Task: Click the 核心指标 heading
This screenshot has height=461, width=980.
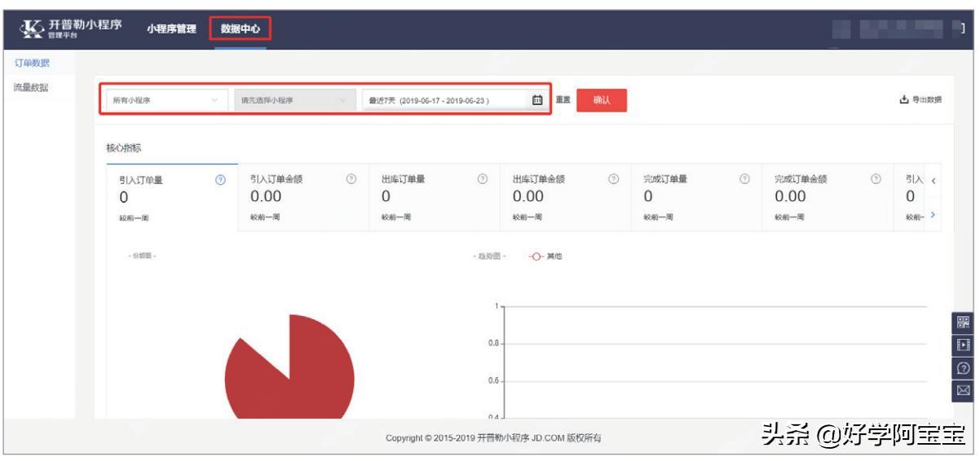Action: [x=124, y=148]
